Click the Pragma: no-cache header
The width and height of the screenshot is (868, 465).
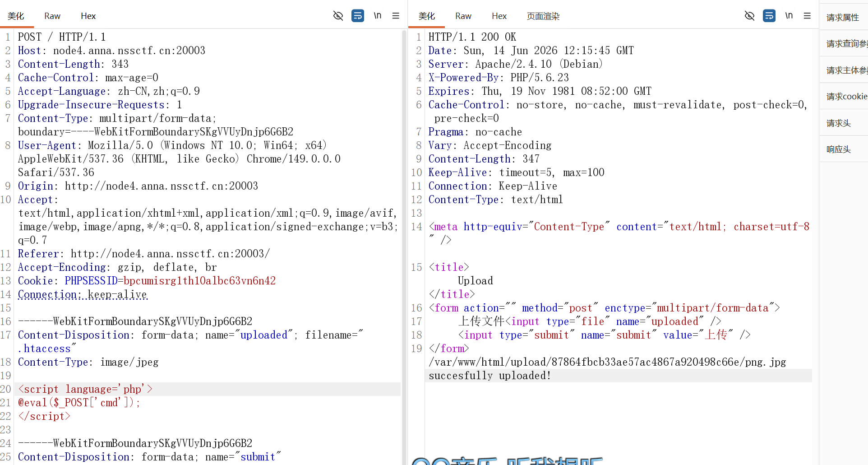tap(475, 132)
